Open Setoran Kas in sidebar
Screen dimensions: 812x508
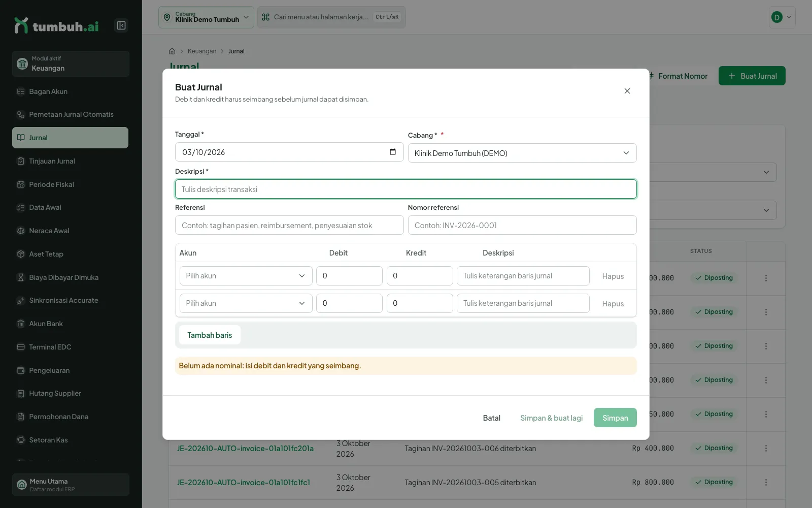coord(70,440)
